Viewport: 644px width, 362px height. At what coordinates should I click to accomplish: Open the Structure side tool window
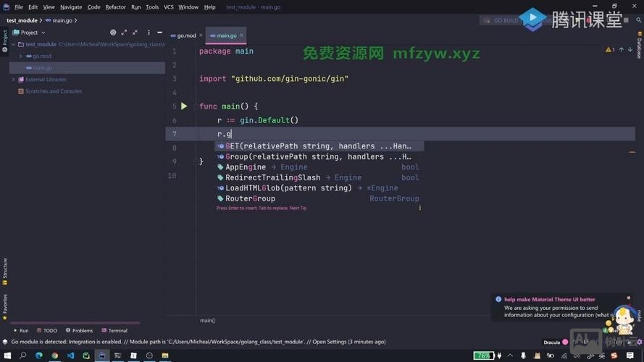(x=5, y=271)
